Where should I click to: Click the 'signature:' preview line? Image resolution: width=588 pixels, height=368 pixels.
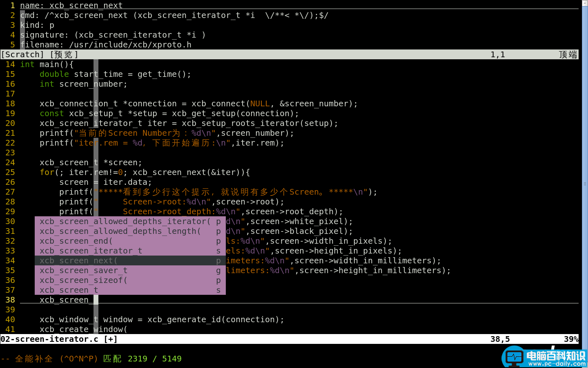113,35
